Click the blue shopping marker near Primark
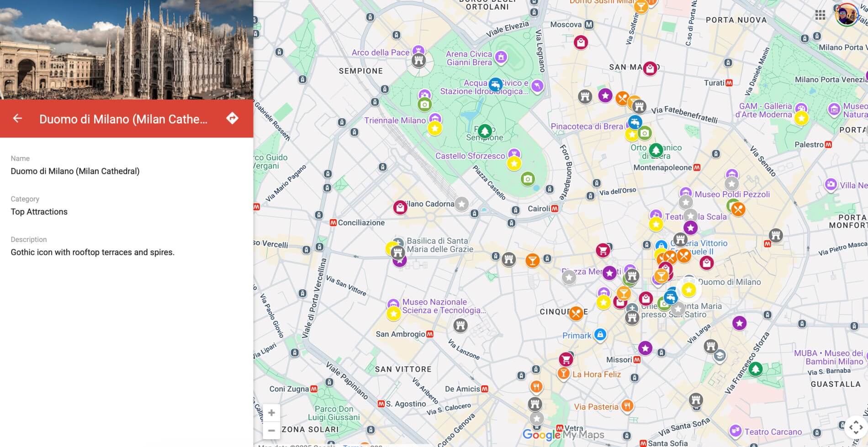 point(600,335)
